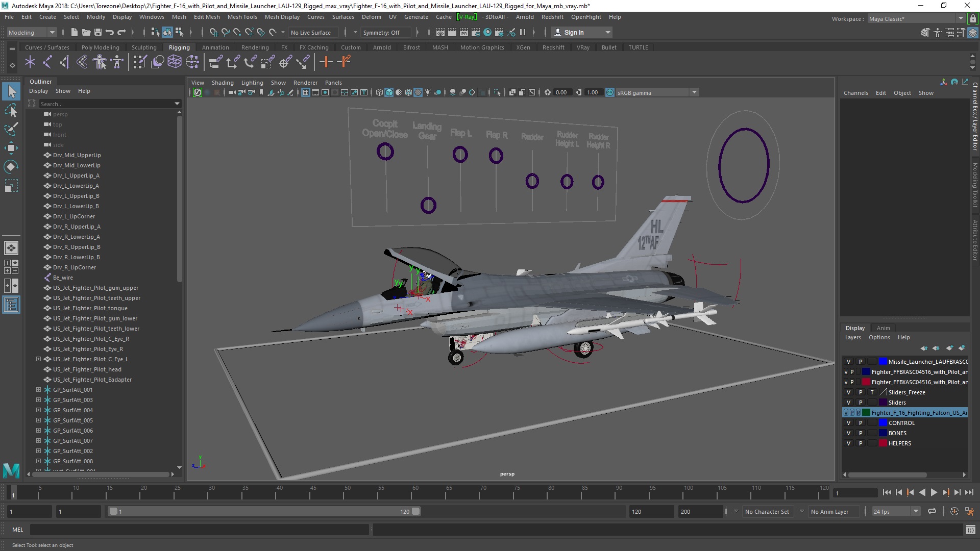Switch to the Anim layer tab
980x551 pixels.
(x=883, y=328)
